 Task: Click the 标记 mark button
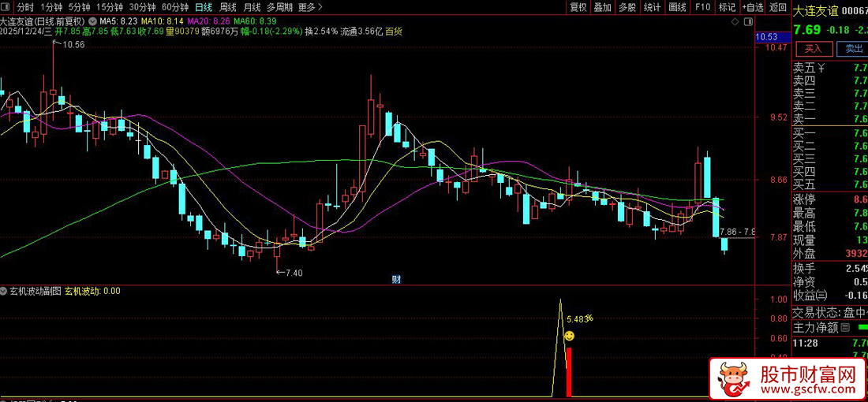click(727, 7)
